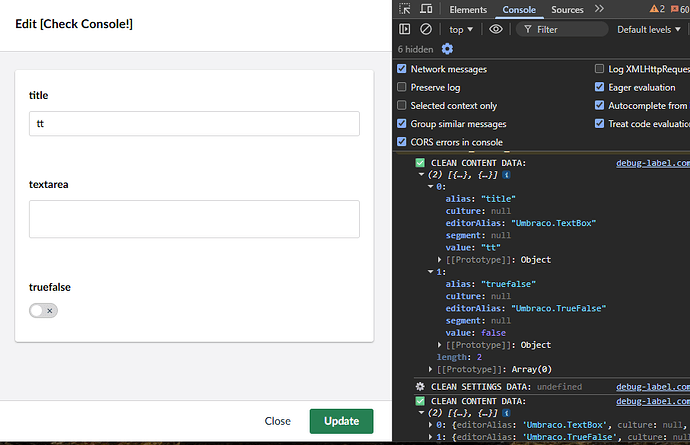
Task: Enable Preserve log checkbox
Action: 401,87
